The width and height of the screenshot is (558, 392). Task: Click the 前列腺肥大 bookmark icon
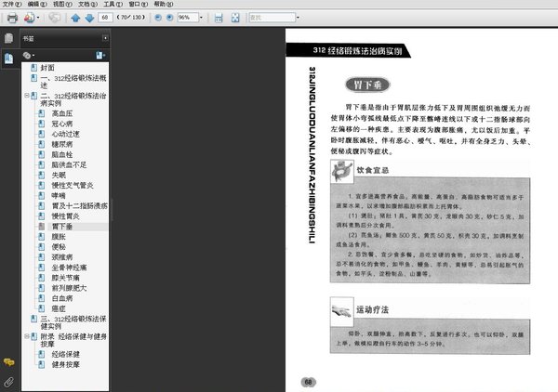[42, 288]
